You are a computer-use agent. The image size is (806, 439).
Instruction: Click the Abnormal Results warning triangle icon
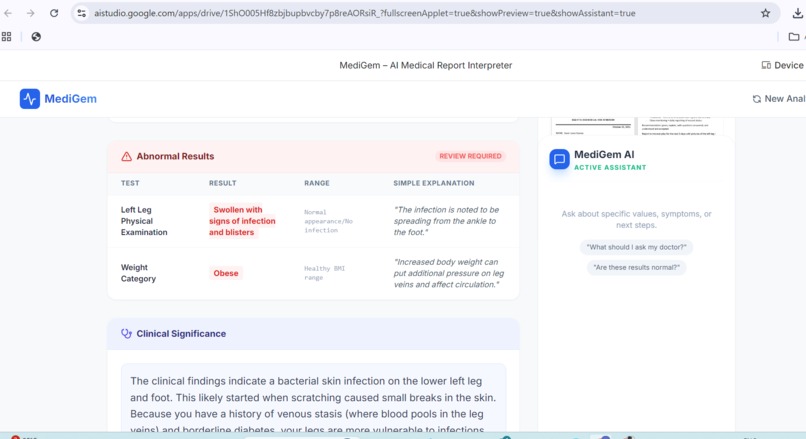point(126,156)
